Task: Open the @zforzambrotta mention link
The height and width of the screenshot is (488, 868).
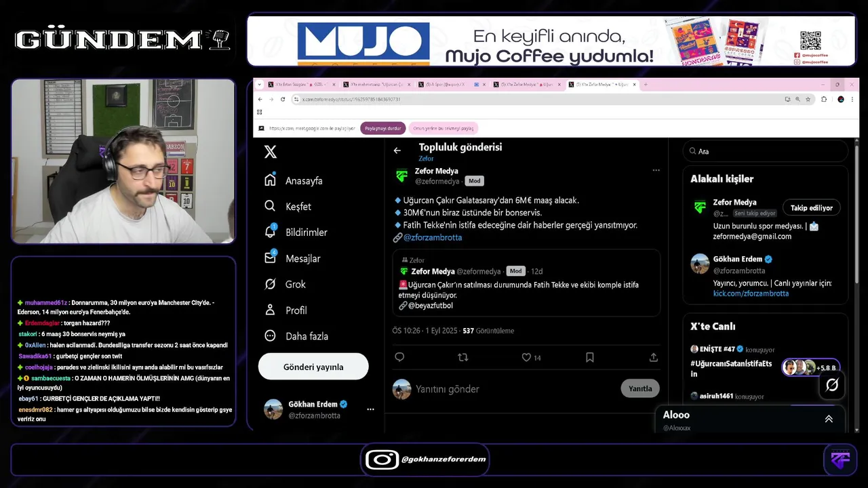Action: 433,237
